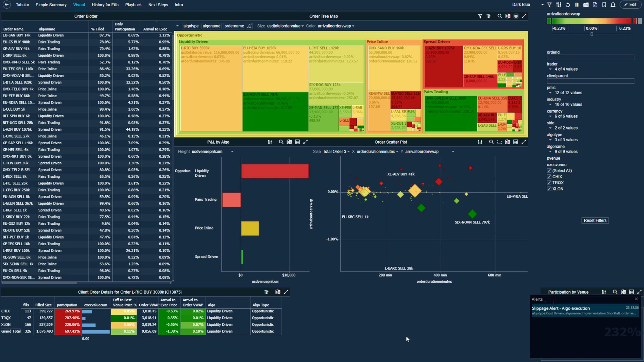The image size is (644, 362).
Task: Toggle the TRQX execvenue checkbox
Action: coord(549,183)
